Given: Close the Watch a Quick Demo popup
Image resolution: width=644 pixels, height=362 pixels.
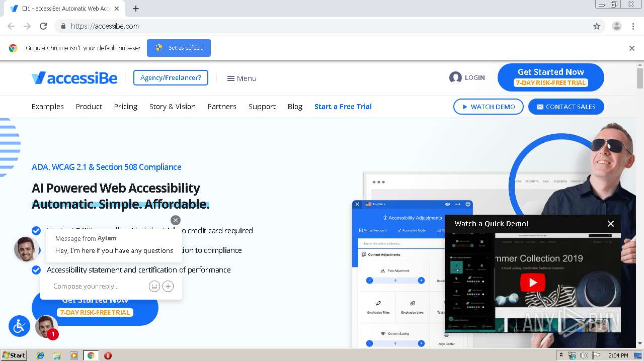Looking at the screenshot, I should click(611, 224).
